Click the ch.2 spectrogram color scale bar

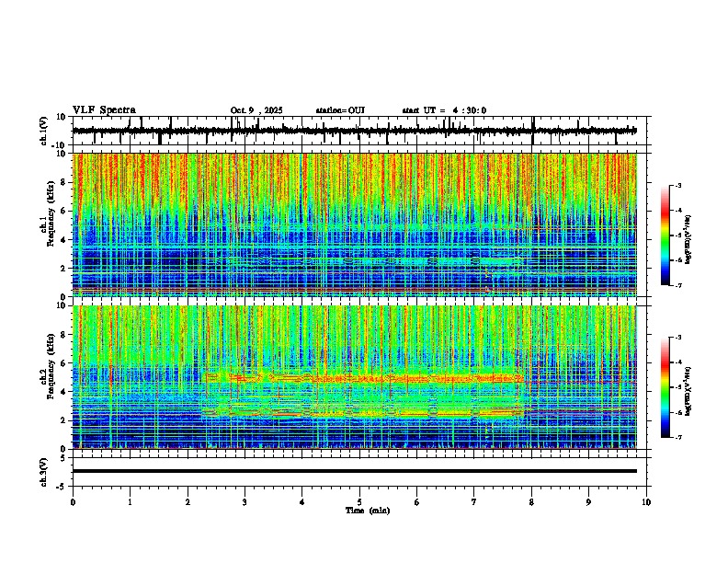[x=665, y=387]
